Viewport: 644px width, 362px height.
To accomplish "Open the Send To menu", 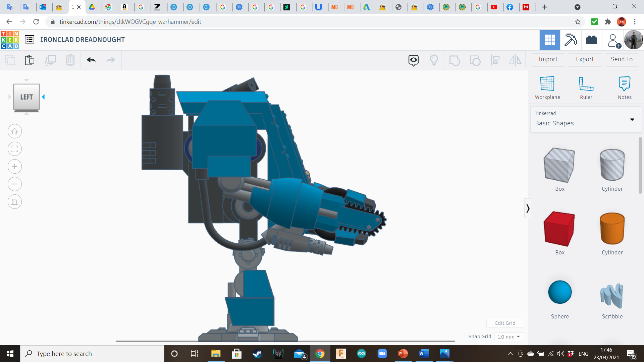I will point(622,59).
